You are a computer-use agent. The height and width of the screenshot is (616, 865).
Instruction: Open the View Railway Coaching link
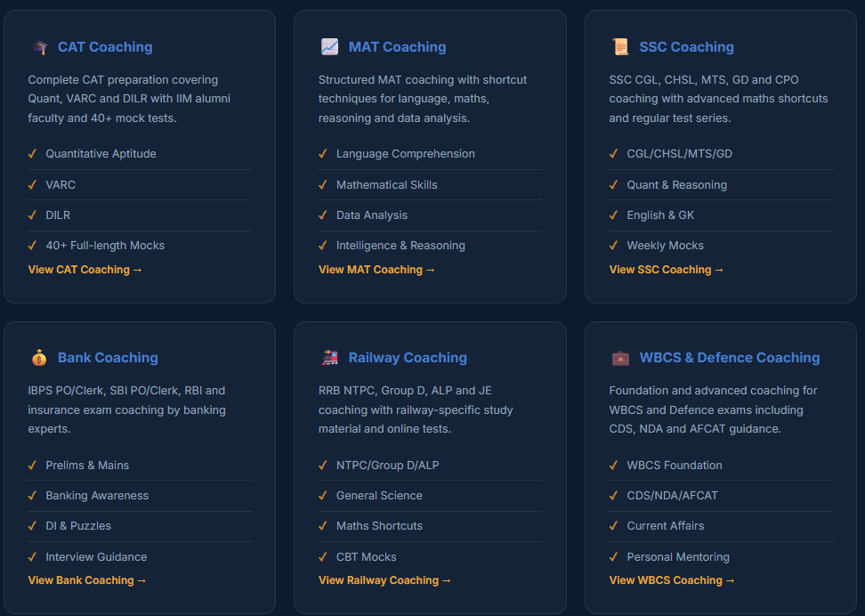point(384,580)
